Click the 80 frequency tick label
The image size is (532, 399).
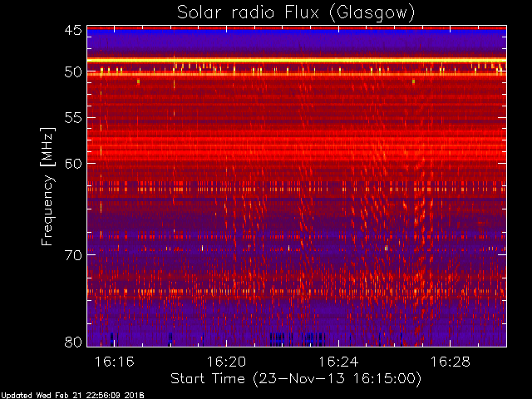pos(73,342)
